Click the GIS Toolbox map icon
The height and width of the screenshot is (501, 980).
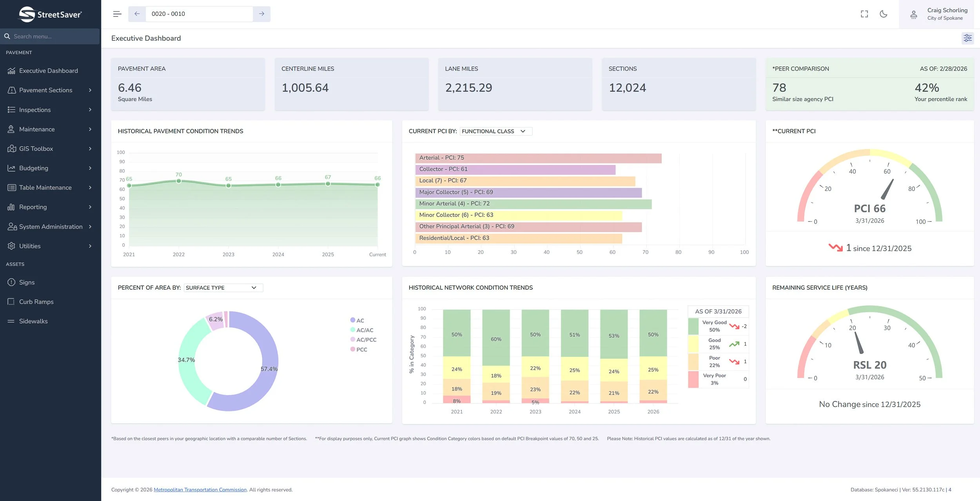point(11,149)
